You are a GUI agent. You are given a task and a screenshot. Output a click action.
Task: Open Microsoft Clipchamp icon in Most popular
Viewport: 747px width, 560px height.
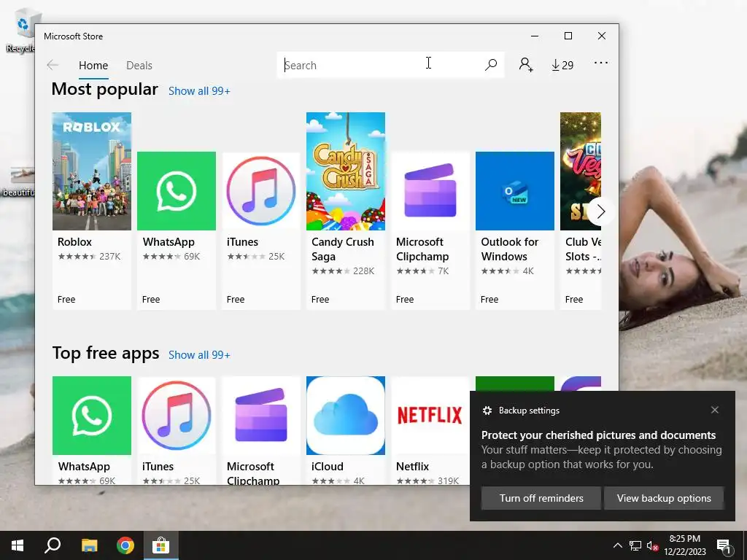coord(430,191)
